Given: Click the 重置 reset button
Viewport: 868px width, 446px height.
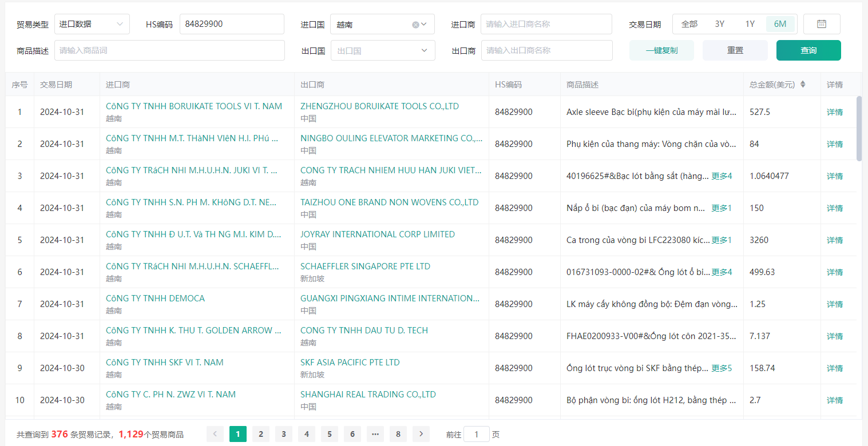Looking at the screenshot, I should (x=735, y=50).
